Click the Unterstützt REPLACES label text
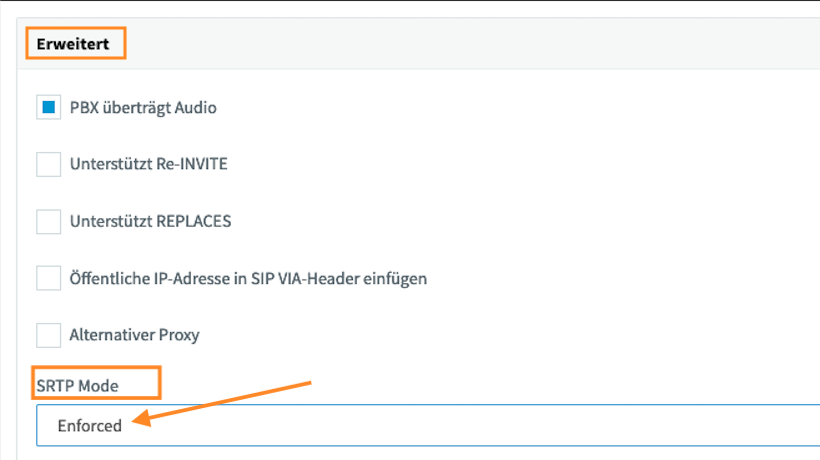Screen dimensions: 820x460 click(150, 221)
